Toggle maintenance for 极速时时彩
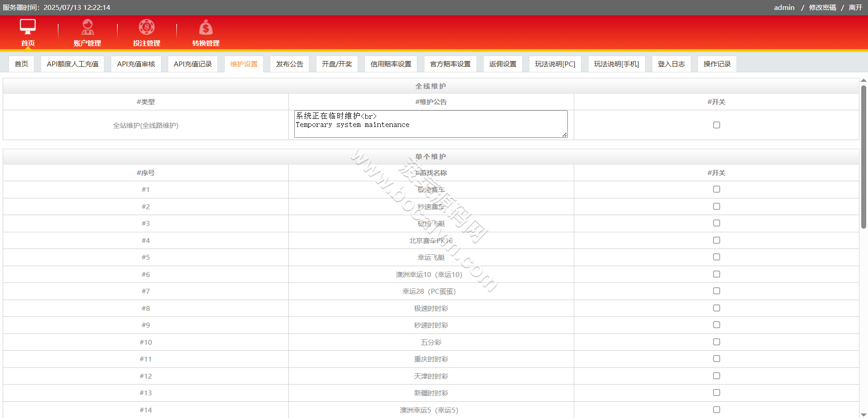 coord(717,308)
